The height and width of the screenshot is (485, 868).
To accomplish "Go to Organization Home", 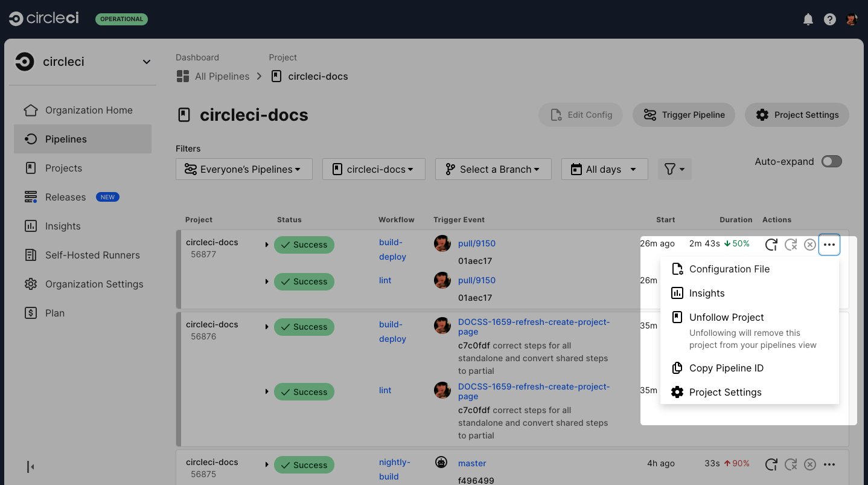I will pos(83,110).
